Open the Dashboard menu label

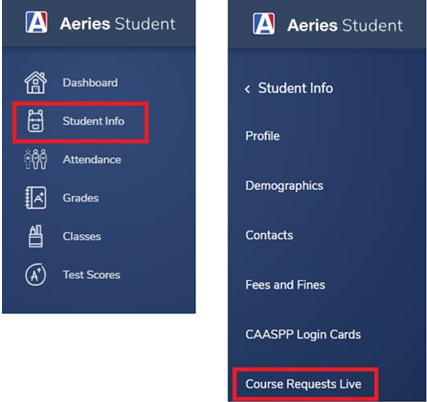(90, 83)
